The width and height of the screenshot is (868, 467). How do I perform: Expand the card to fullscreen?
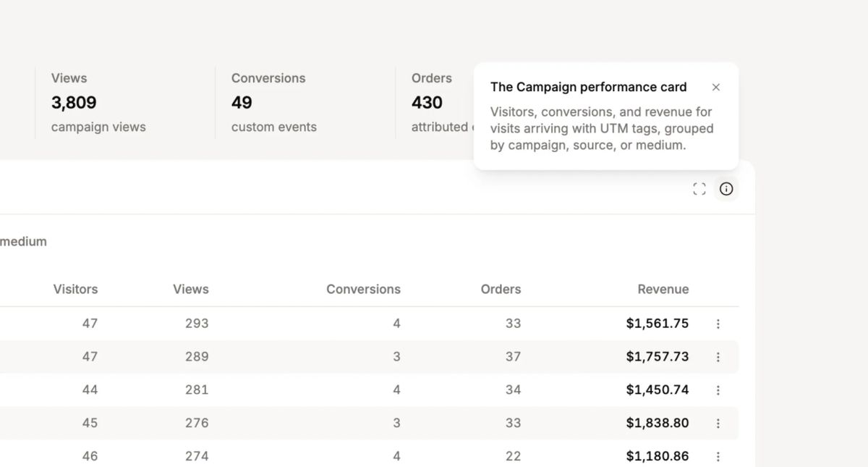pyautogui.click(x=699, y=189)
